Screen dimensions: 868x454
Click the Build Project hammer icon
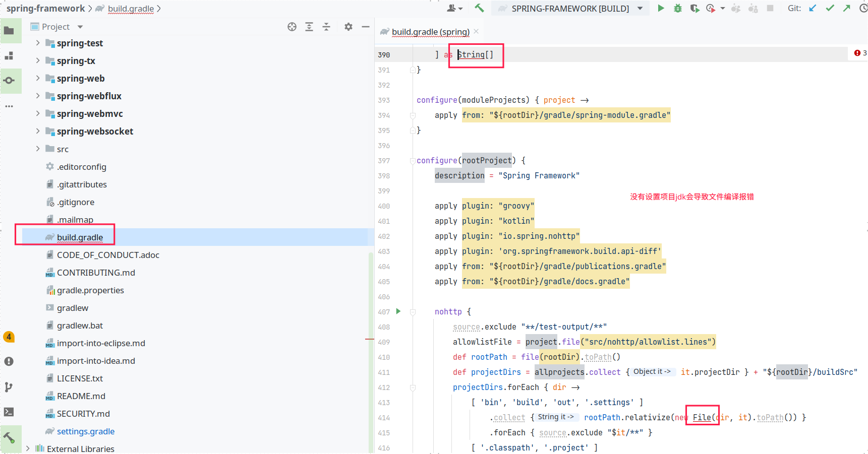(479, 8)
